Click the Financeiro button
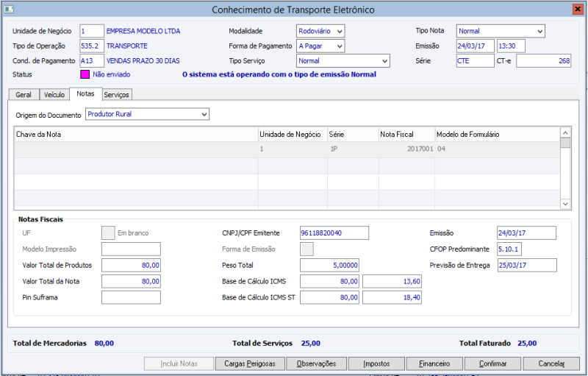 click(437, 363)
